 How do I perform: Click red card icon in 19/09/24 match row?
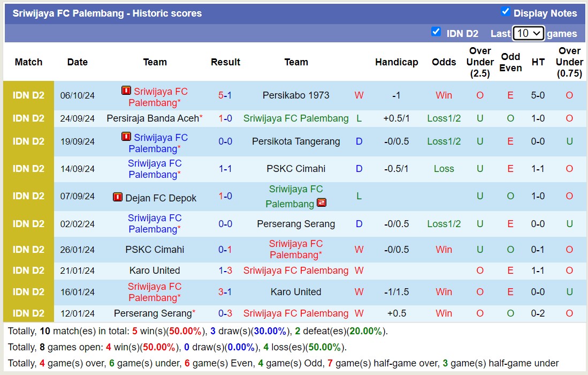(x=126, y=137)
